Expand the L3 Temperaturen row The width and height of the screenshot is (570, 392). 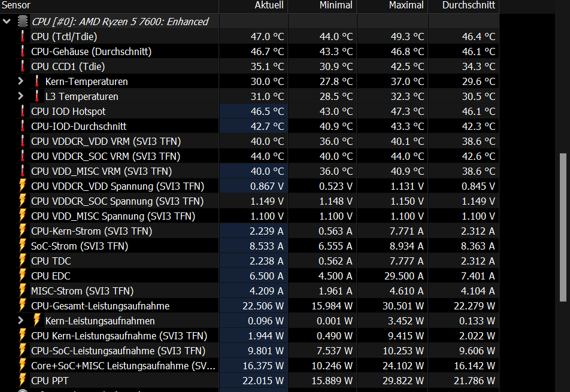coord(21,96)
